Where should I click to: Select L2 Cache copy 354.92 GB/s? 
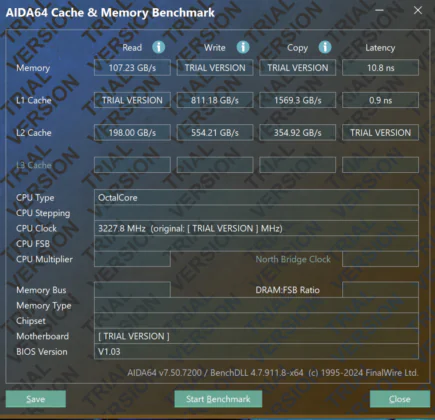point(298,132)
